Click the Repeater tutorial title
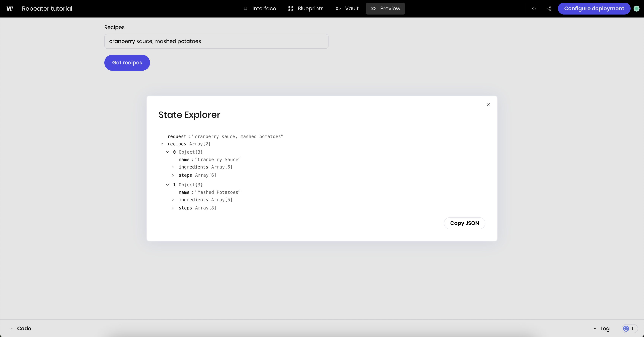This screenshot has width=644, height=337. tap(47, 9)
